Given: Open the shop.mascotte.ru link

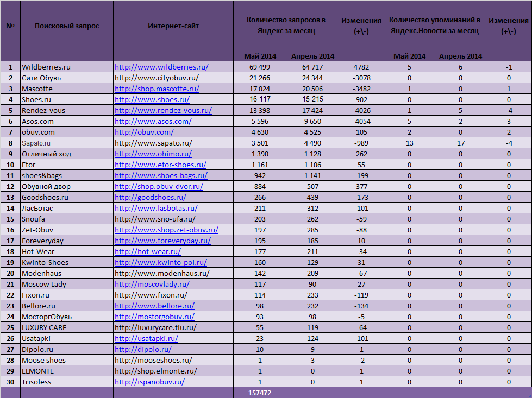Looking at the screenshot, I should pos(157,89).
